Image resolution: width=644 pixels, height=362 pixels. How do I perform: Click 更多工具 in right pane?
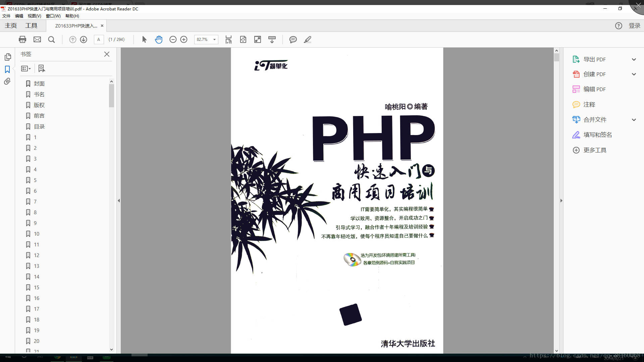pyautogui.click(x=595, y=150)
